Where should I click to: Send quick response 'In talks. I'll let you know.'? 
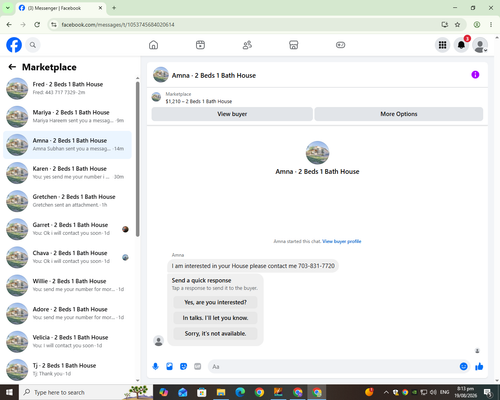click(x=215, y=318)
